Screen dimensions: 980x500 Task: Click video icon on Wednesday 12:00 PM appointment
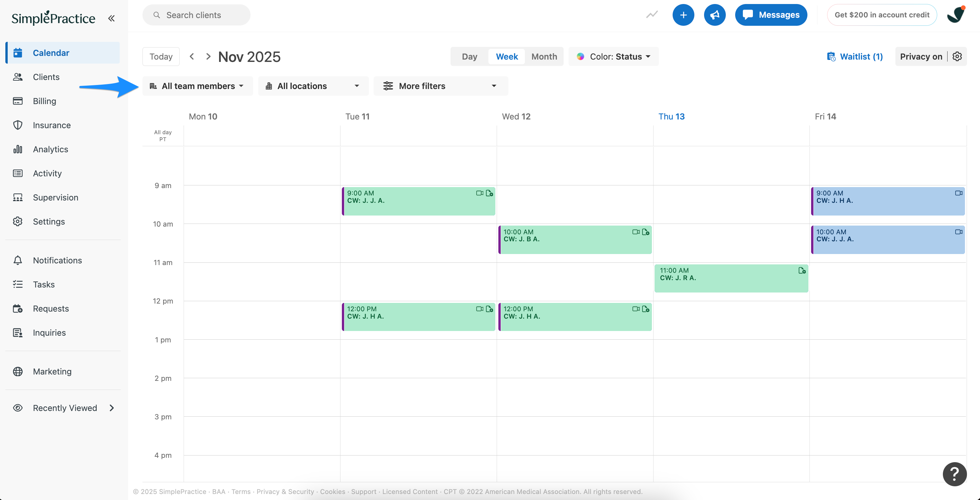click(x=636, y=309)
